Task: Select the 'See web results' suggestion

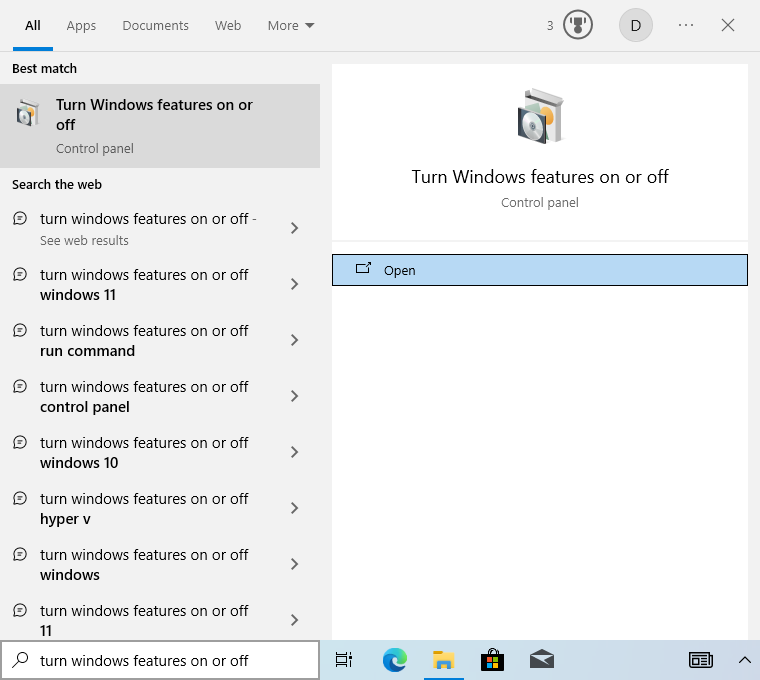Action: click(160, 228)
